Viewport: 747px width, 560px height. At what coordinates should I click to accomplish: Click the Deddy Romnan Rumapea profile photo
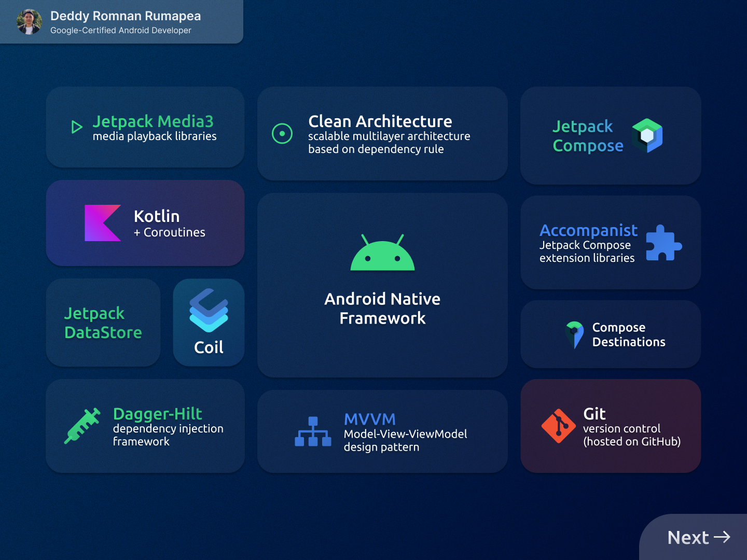coord(29,22)
